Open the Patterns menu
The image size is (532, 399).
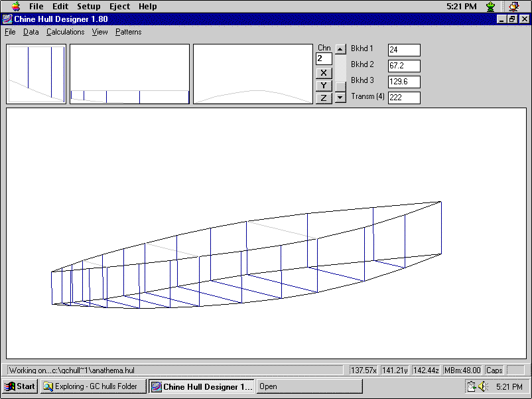coord(128,32)
